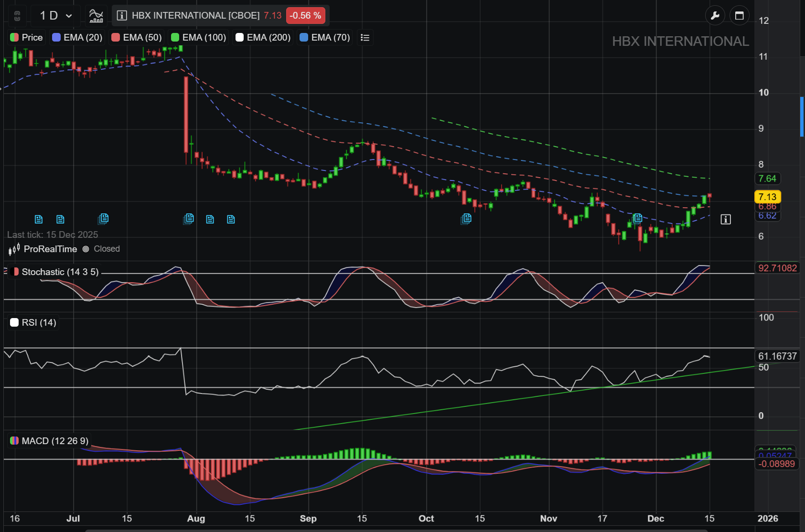Select the Price legend item
The height and width of the screenshot is (532, 805).
(x=27, y=38)
